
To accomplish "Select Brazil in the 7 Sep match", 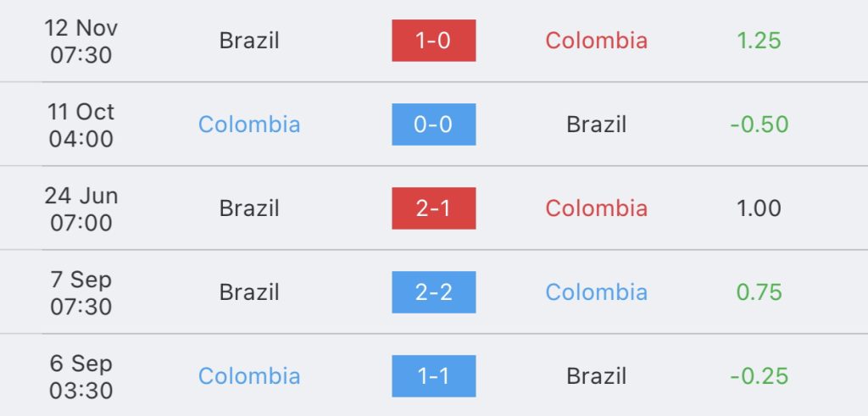I will point(249,292).
